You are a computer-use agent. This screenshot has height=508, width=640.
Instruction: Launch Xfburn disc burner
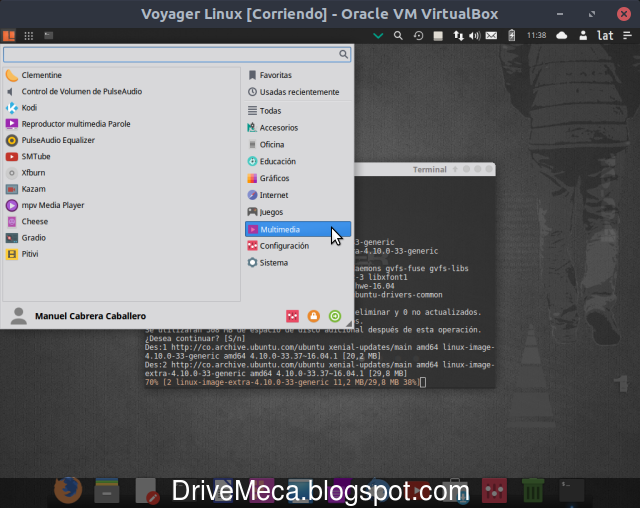click(122, 173)
